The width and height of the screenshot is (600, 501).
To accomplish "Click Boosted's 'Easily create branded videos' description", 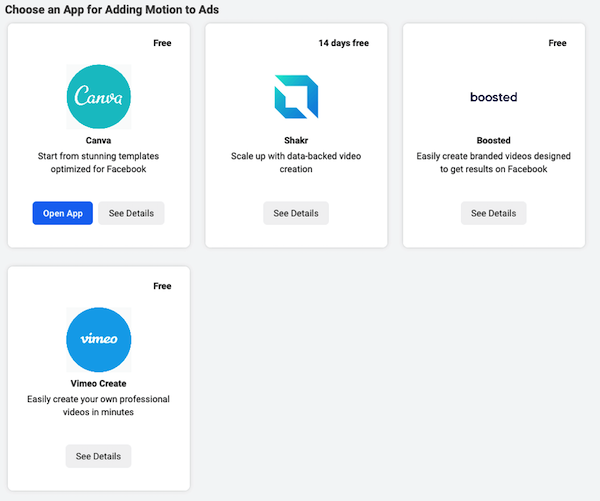I will [x=494, y=162].
